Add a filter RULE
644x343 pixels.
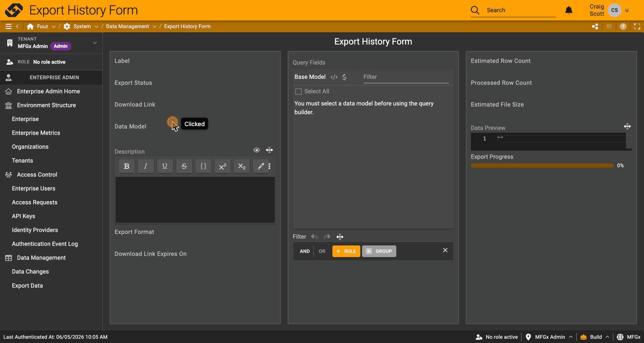point(346,251)
